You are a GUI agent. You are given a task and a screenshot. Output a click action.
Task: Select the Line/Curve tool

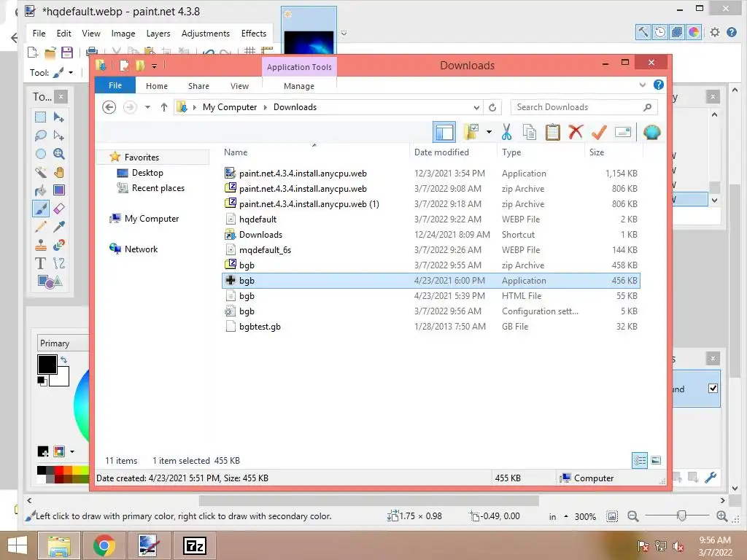(x=59, y=263)
